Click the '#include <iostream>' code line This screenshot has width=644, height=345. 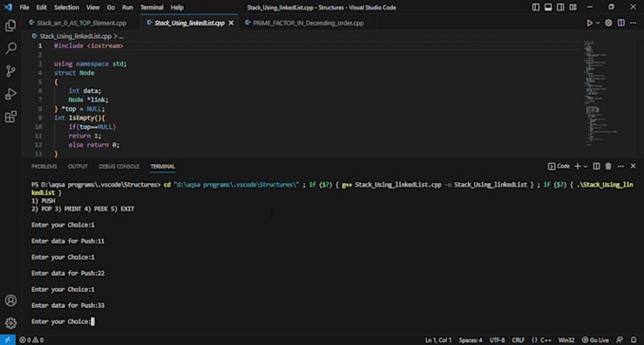click(89, 45)
